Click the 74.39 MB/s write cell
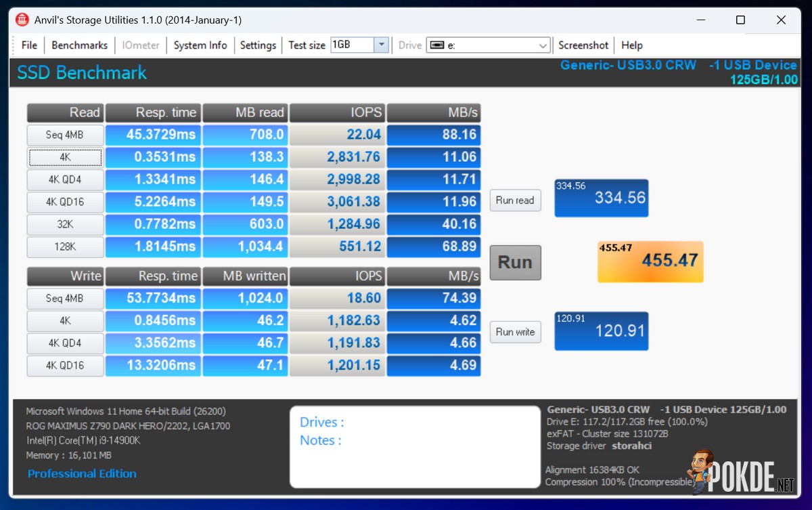This screenshot has height=510, width=812. click(434, 299)
